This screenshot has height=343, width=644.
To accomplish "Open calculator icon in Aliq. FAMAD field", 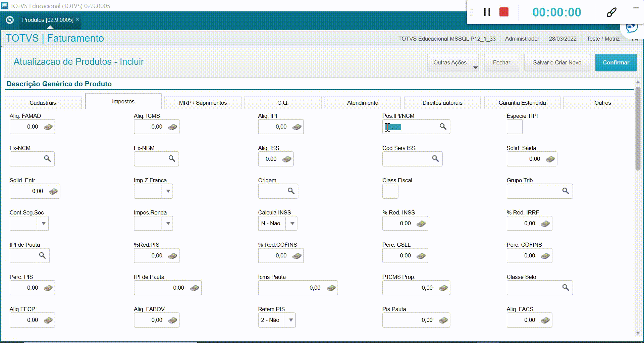I will point(48,127).
